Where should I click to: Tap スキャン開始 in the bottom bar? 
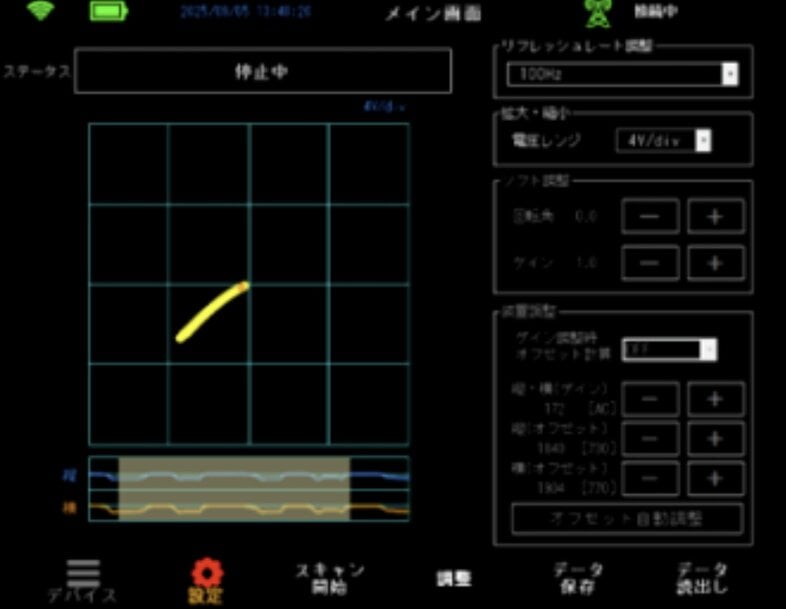pos(329,578)
